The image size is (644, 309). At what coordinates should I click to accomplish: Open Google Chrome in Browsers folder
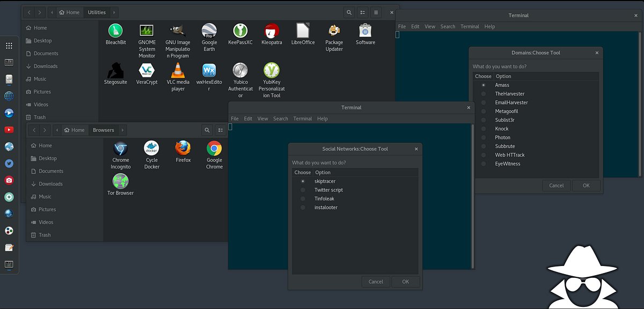pyautogui.click(x=214, y=148)
